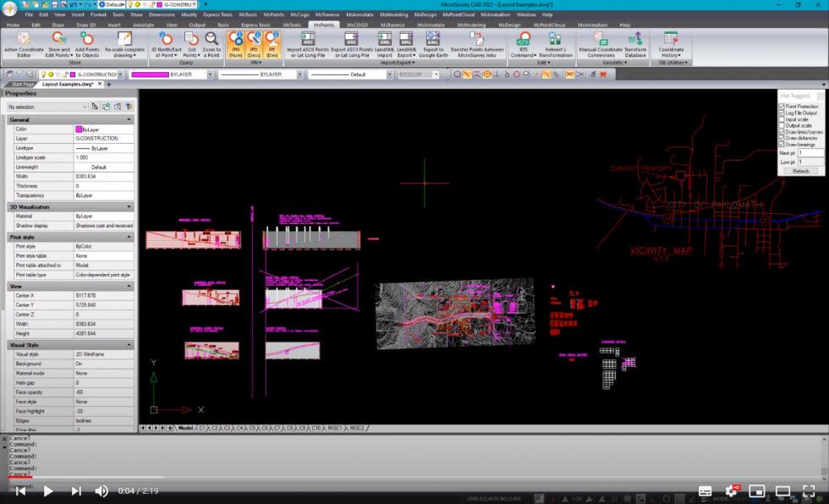Image resolution: width=829 pixels, height=504 pixels.
Task: Enable the Input scale hot toggle
Action: point(781,119)
